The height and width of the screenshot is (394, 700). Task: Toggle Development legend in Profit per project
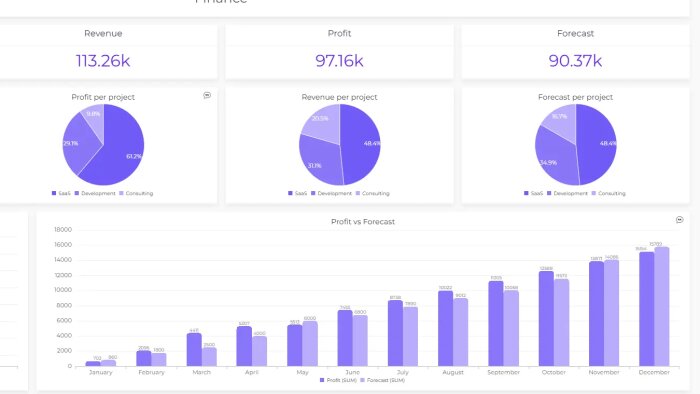[95, 193]
